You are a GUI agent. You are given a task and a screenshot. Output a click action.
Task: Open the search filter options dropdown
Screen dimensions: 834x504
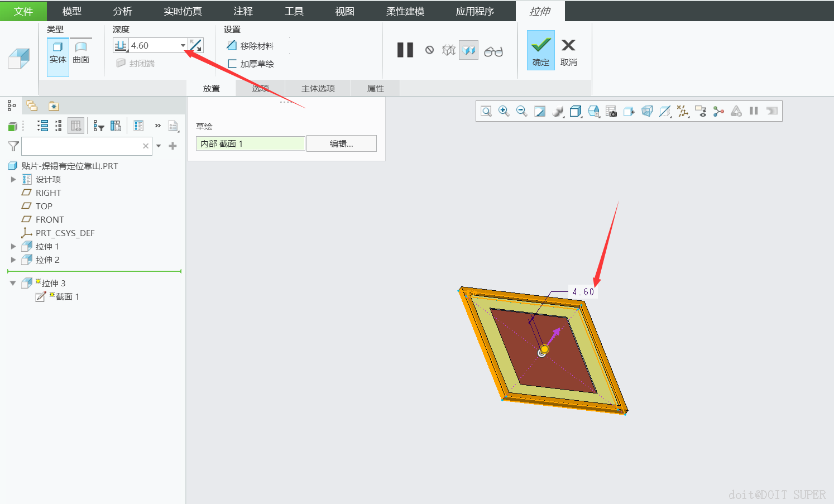point(159,146)
